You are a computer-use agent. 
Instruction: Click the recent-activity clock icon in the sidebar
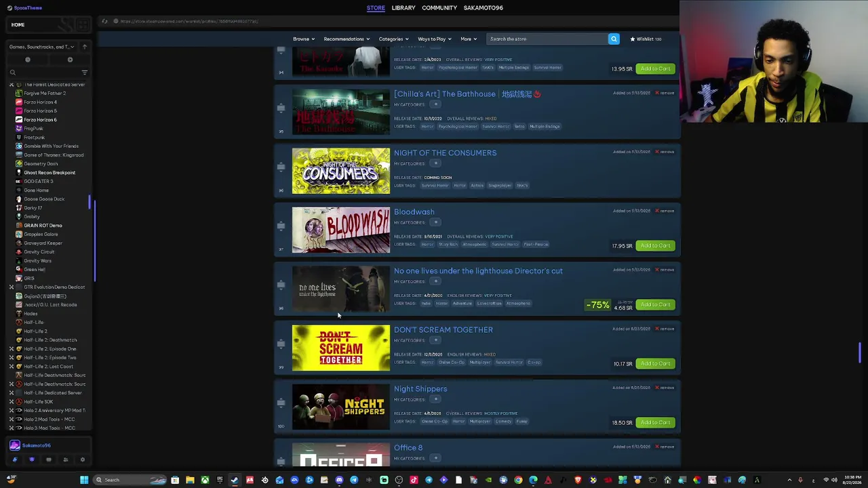tap(28, 60)
